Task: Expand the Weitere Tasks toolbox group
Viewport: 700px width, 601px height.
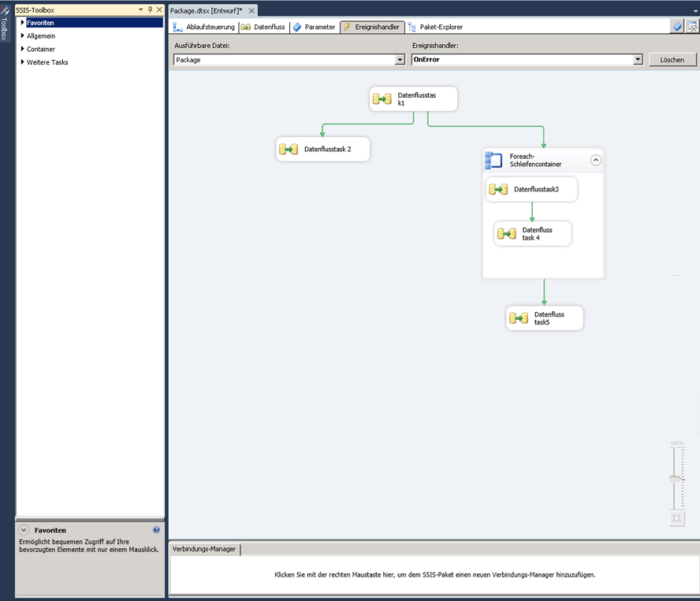Action: click(x=23, y=62)
